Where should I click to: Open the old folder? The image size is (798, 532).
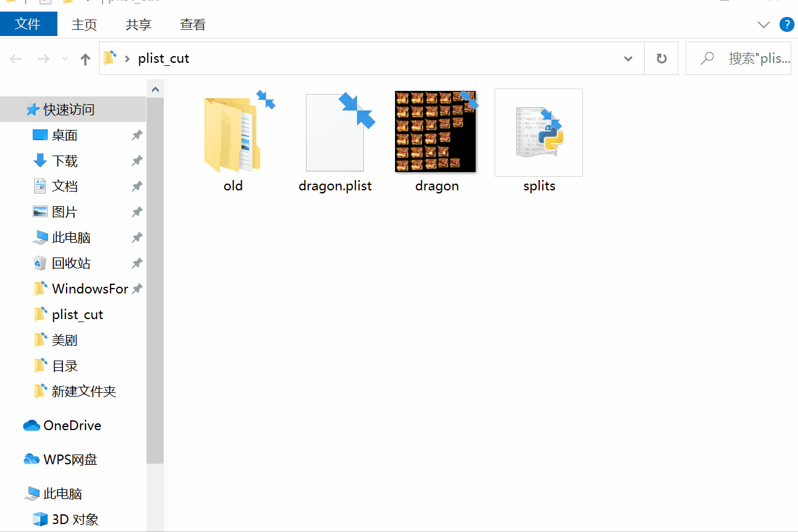coord(233,131)
